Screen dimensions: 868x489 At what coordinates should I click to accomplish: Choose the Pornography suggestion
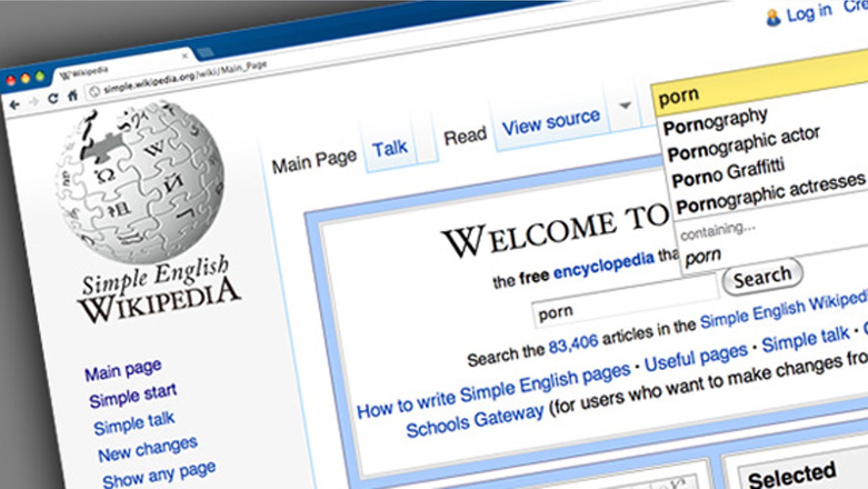point(716,121)
